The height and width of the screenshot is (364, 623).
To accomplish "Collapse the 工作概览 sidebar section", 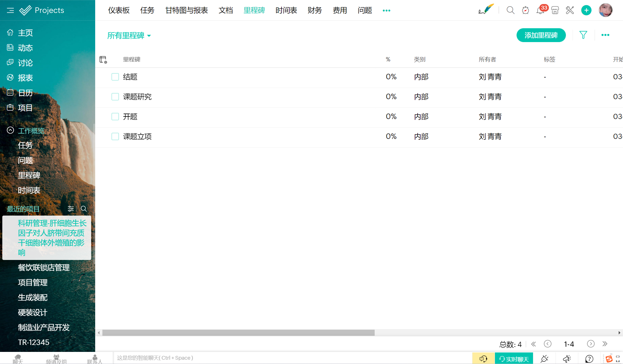I will [x=10, y=130].
